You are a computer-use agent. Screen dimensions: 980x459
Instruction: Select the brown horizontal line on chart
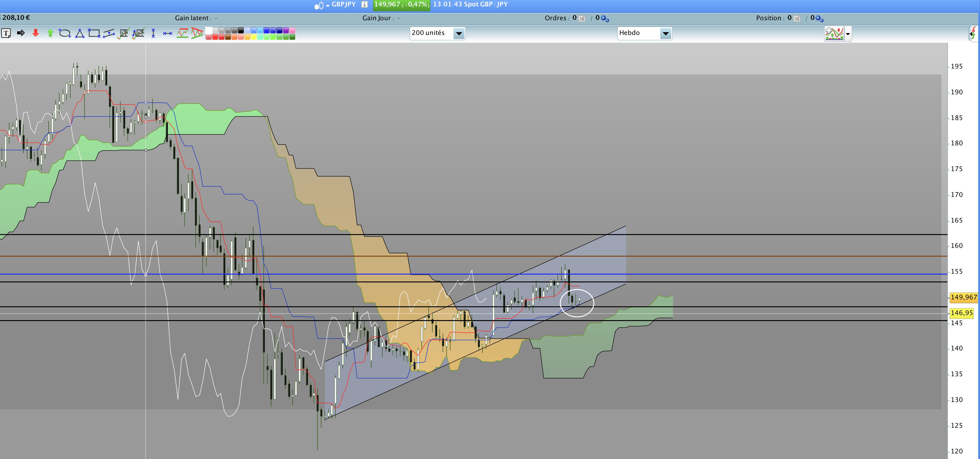tap(474, 256)
